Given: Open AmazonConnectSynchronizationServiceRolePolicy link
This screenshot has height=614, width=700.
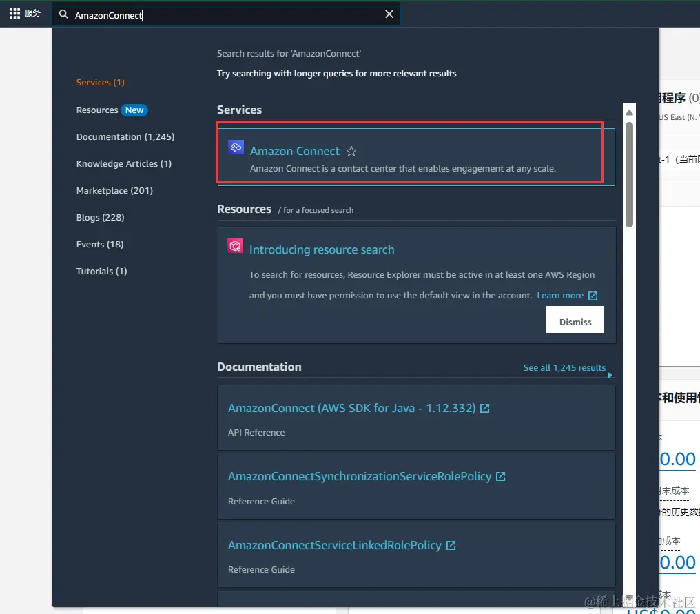Looking at the screenshot, I should point(360,476).
